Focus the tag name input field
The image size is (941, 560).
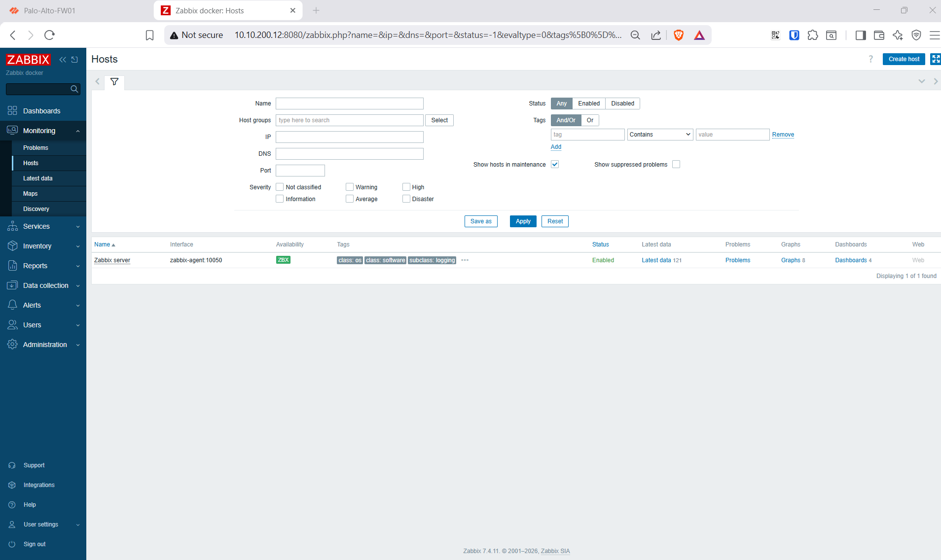(588, 135)
